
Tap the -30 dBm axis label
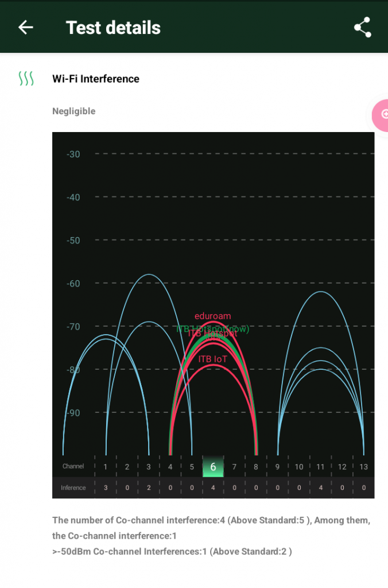[x=73, y=154]
